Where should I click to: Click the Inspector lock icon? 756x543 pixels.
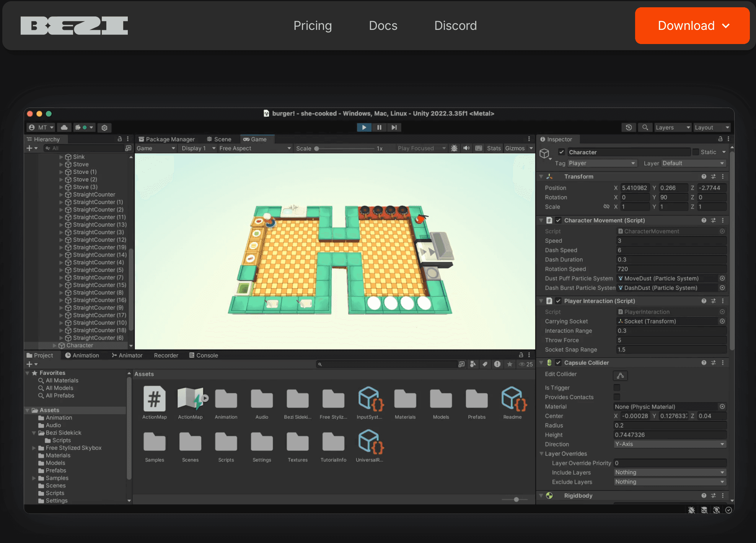point(720,139)
